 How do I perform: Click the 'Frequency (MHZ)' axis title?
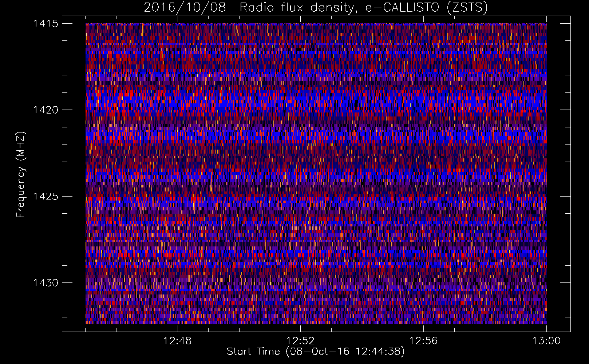[21, 175]
